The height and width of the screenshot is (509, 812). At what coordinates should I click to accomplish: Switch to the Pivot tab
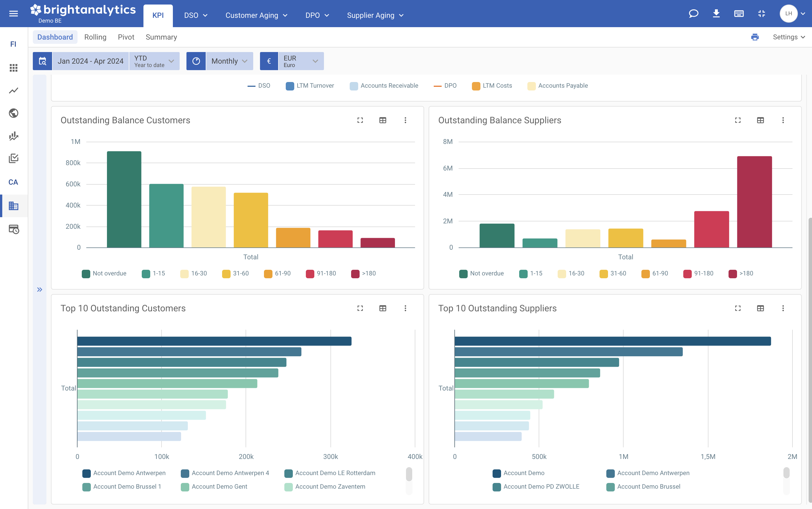(x=126, y=37)
